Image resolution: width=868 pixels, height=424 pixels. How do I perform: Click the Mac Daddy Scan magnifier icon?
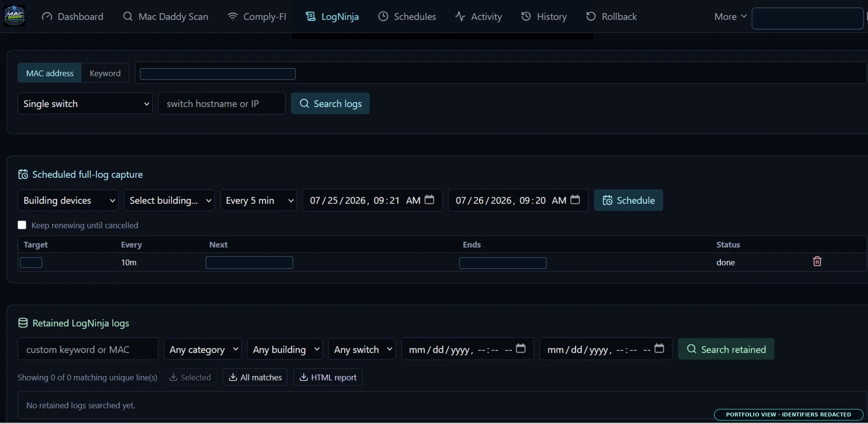[128, 16]
